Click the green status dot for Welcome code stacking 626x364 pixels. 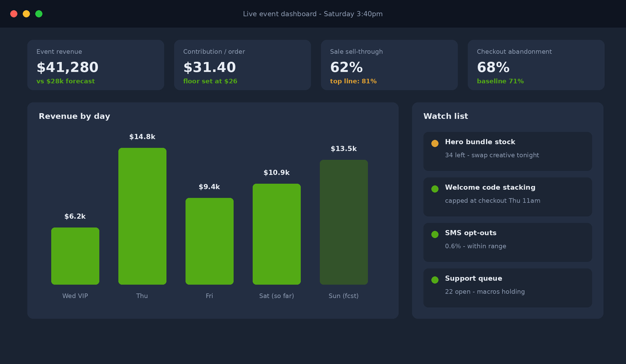[435, 189]
